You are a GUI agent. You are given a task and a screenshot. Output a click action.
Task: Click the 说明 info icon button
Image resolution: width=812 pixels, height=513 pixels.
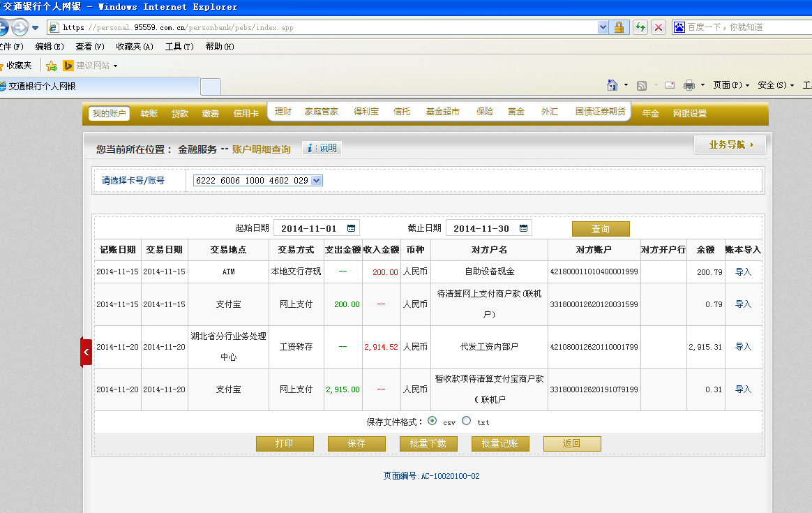click(322, 148)
